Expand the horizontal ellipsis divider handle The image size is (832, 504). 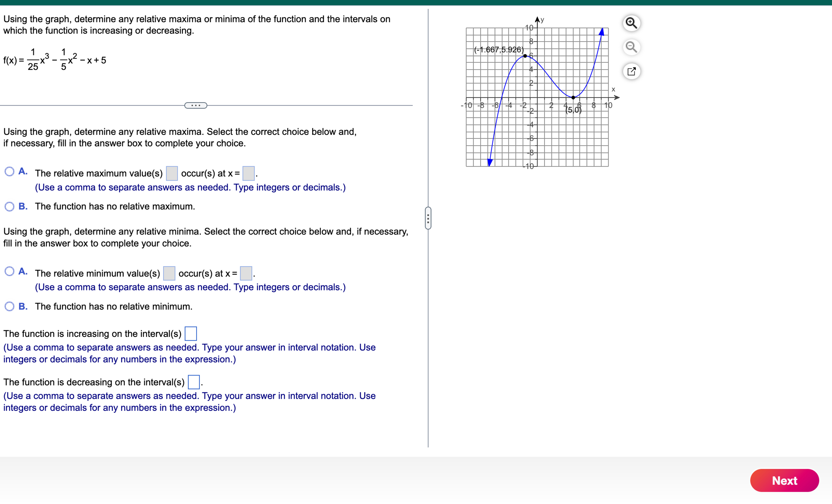coord(196,106)
